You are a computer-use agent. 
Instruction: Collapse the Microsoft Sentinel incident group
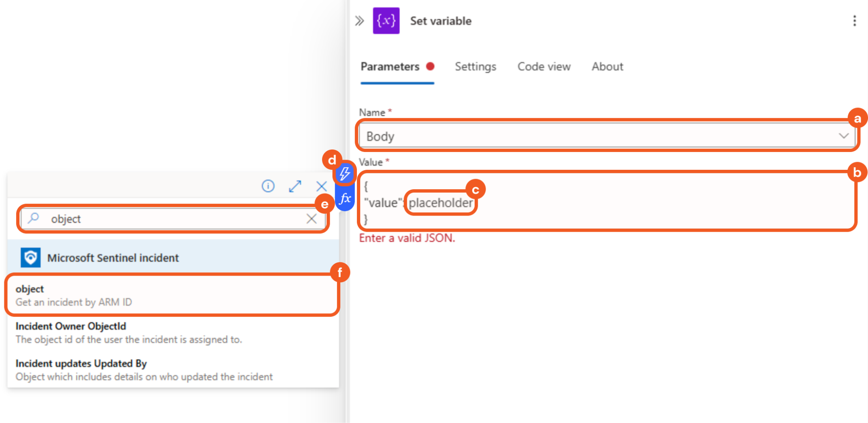click(x=113, y=258)
